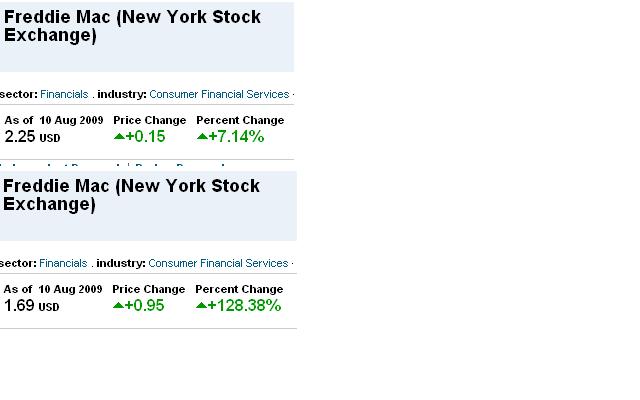The image size is (640, 400).
Task: Click the +128.38% percent change value
Action: point(244,306)
